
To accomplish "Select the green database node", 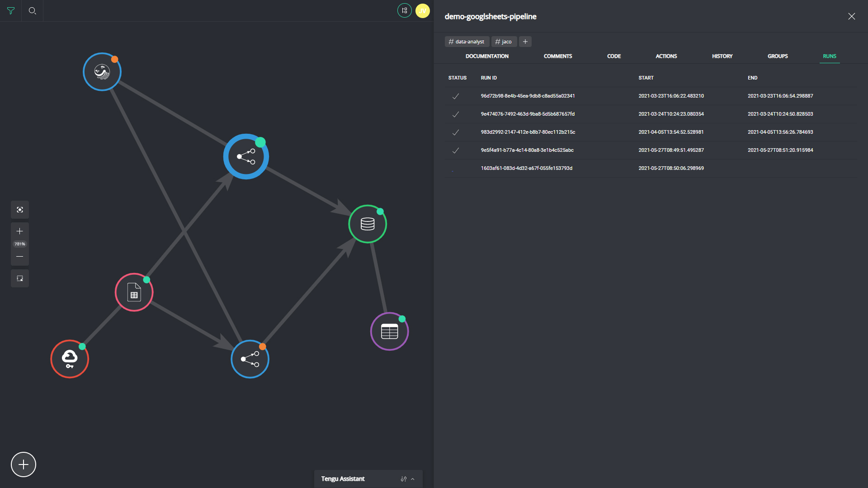I will pyautogui.click(x=368, y=224).
